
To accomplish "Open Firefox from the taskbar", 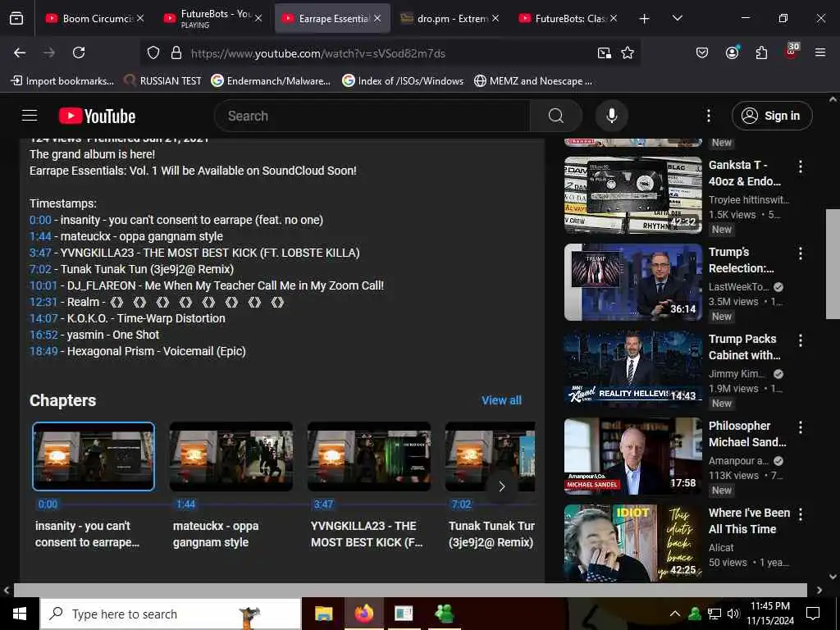I will [x=363, y=614].
